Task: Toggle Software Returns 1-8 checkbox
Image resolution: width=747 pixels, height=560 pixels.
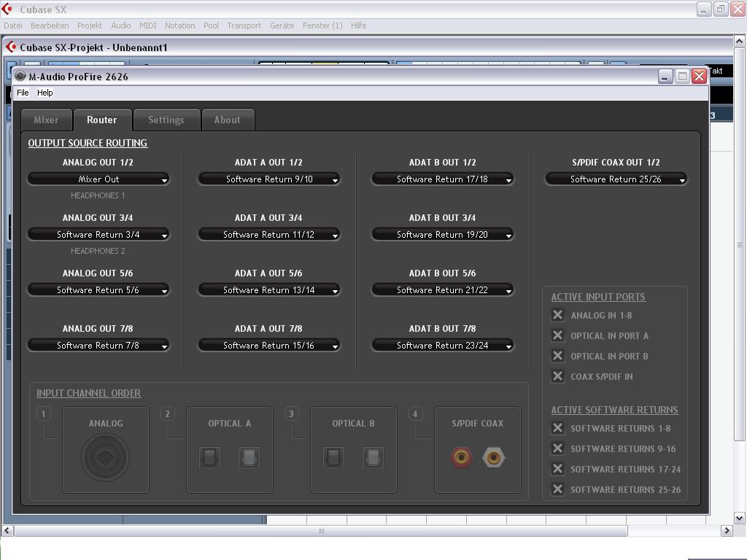Action: 557,428
